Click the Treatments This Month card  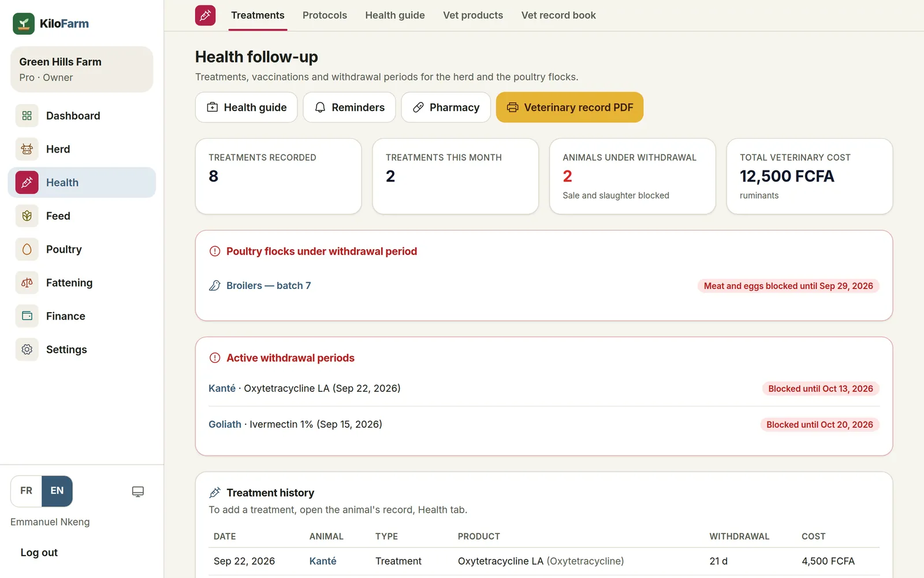(x=456, y=176)
